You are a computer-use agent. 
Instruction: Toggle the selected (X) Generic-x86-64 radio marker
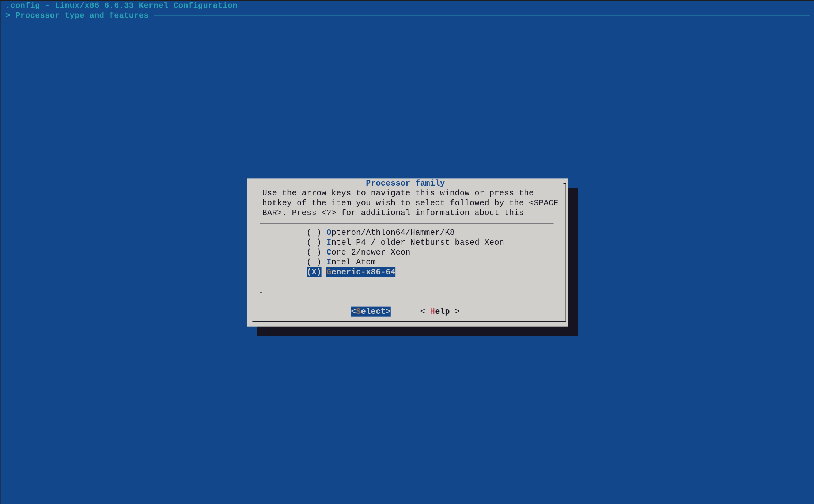314,272
